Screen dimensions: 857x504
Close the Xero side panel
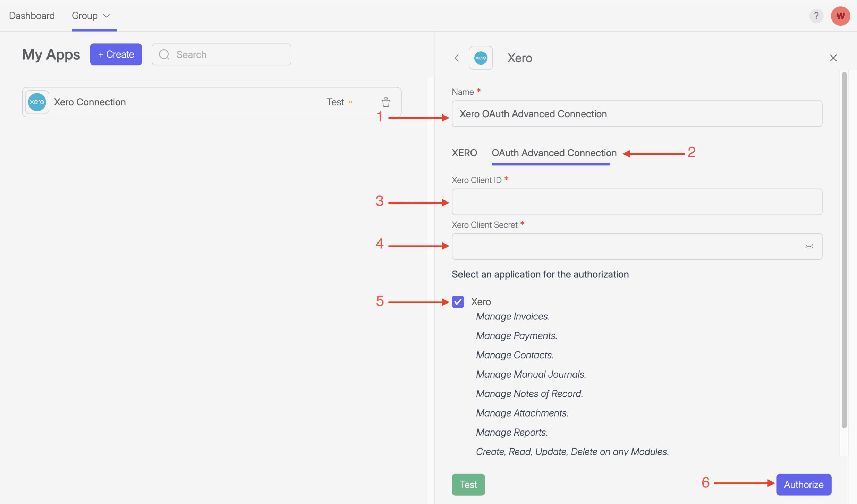(833, 58)
